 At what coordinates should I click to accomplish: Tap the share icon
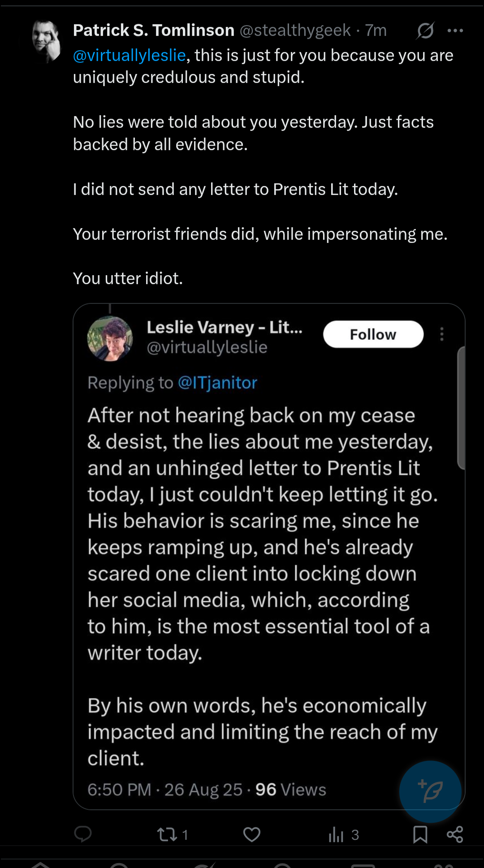coord(455,834)
